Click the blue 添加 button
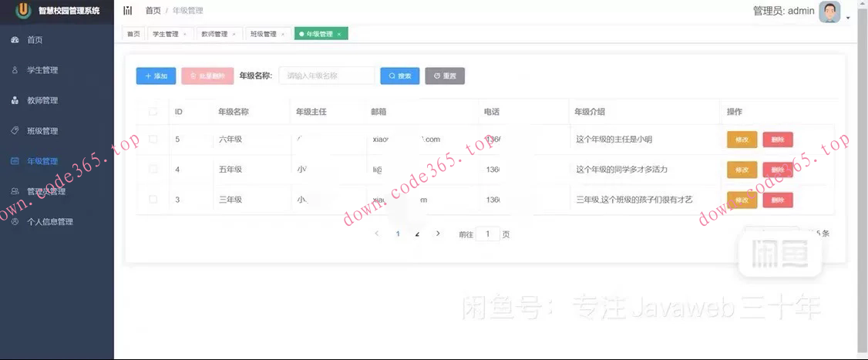This screenshot has width=868, height=360. [x=156, y=76]
